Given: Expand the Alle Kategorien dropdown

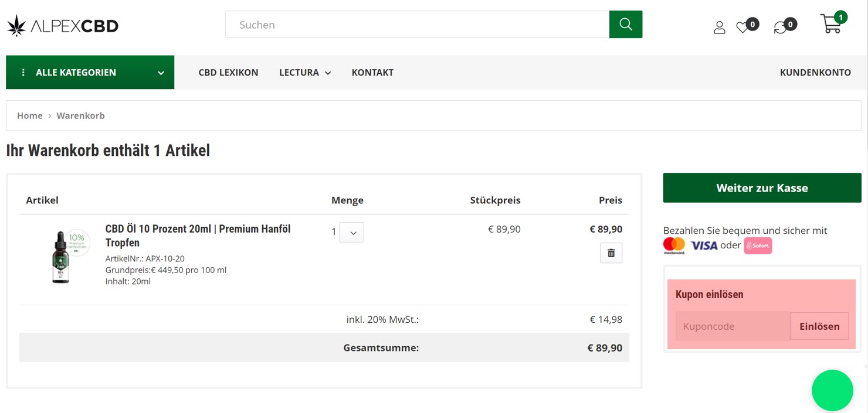Looking at the screenshot, I should point(90,72).
